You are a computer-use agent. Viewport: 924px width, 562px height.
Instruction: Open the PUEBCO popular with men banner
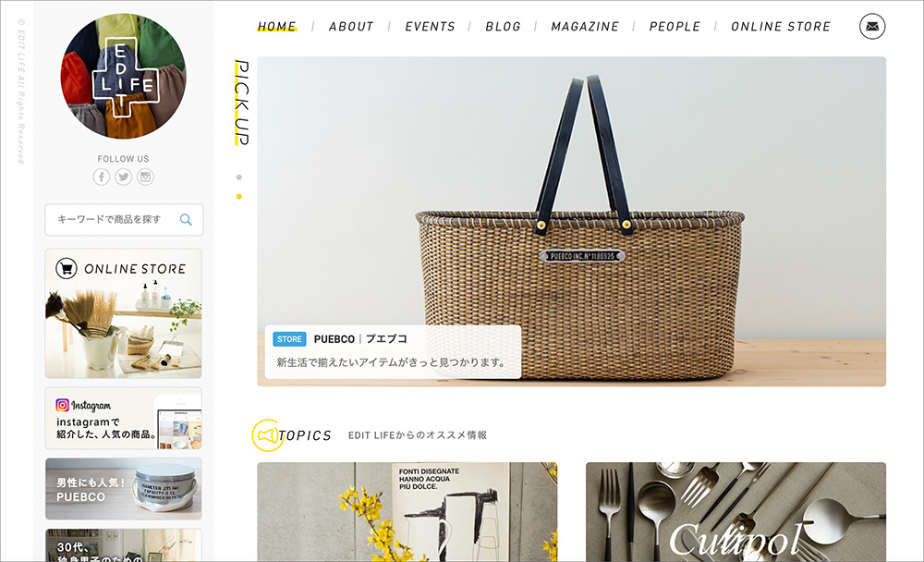point(124,489)
